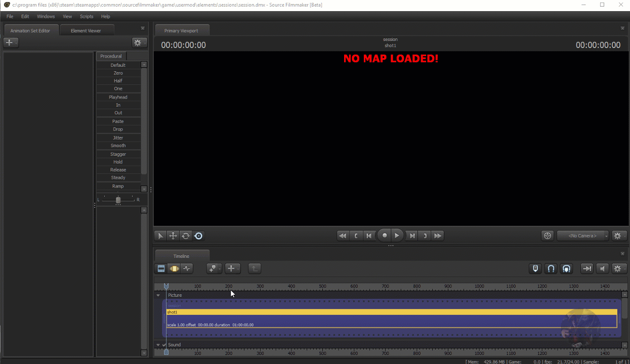630x364 pixels.
Task: Apply the Jitter preset
Action: 118,138
